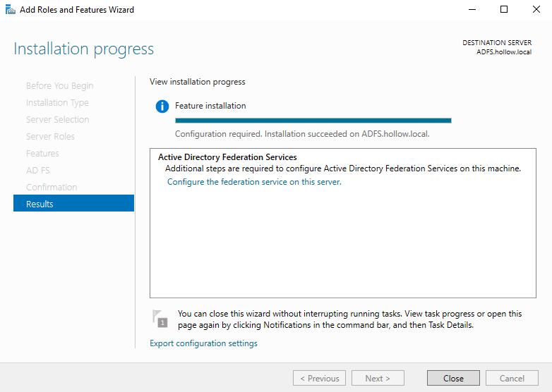The image size is (552, 392).
Task: Click the blue information icon beside Feature installation
Action: pyautogui.click(x=162, y=106)
